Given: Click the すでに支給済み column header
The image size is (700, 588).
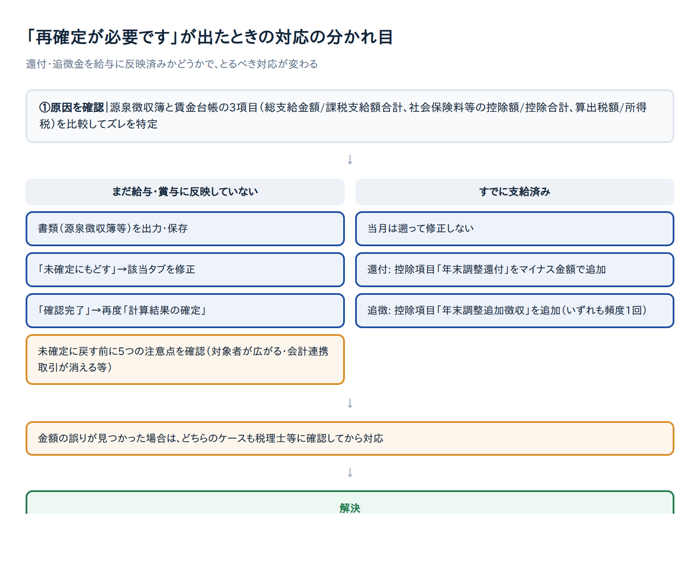Looking at the screenshot, I should [x=515, y=192].
